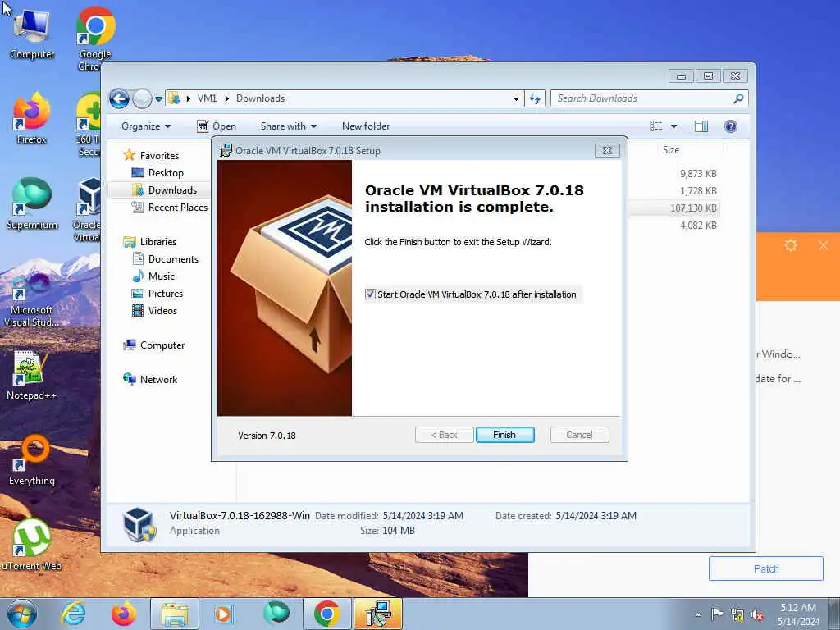Image resolution: width=840 pixels, height=630 pixels.
Task: Change your view with the views icon
Action: (655, 126)
